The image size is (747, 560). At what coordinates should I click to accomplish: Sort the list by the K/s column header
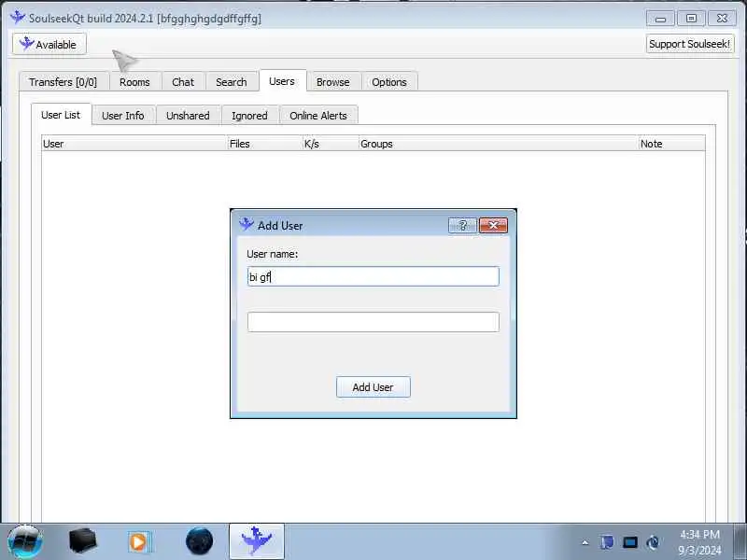(331, 144)
